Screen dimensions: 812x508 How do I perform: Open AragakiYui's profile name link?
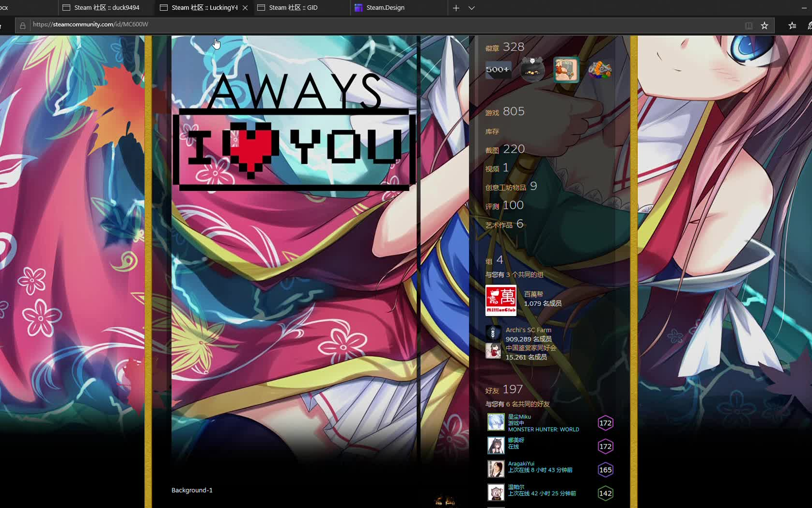pyautogui.click(x=521, y=463)
